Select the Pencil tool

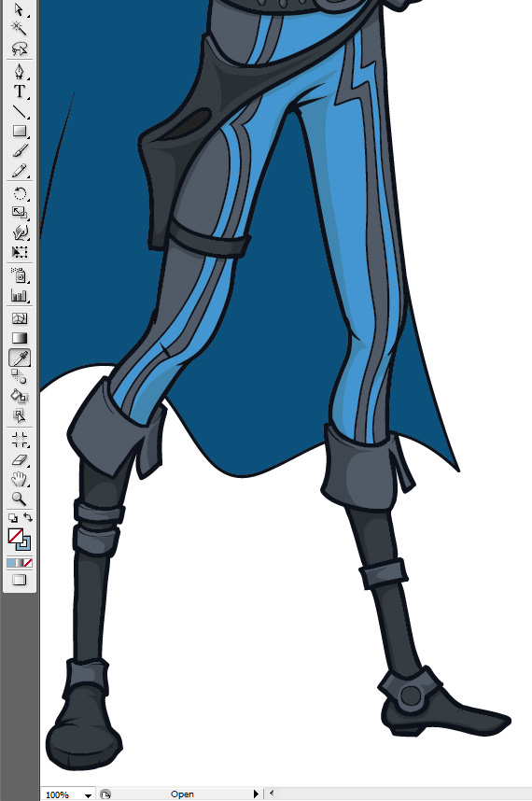click(x=19, y=171)
